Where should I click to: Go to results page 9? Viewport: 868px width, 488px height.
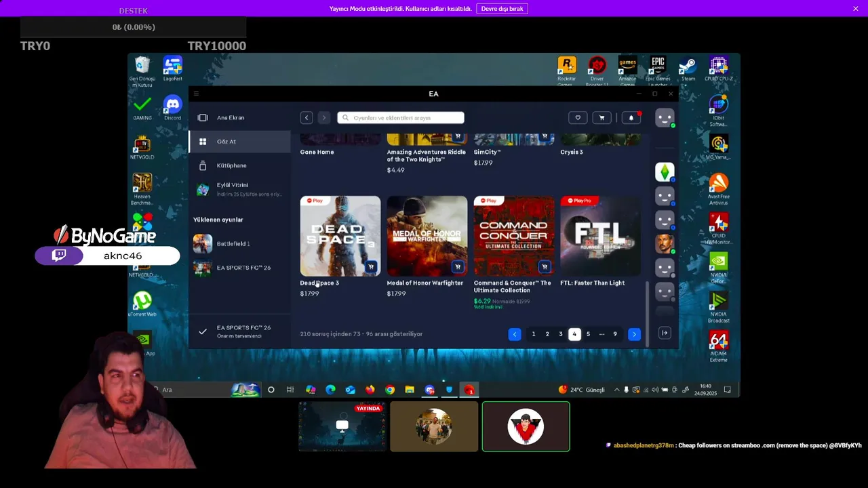point(615,334)
